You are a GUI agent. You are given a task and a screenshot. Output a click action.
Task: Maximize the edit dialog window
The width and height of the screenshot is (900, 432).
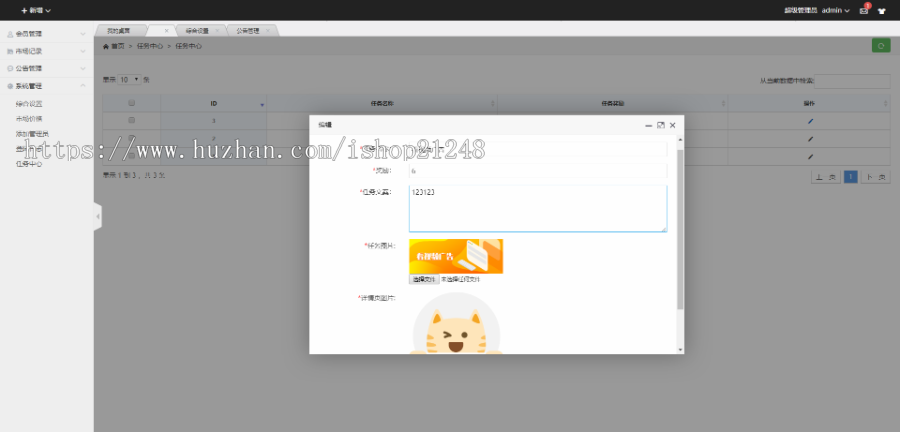(x=661, y=125)
